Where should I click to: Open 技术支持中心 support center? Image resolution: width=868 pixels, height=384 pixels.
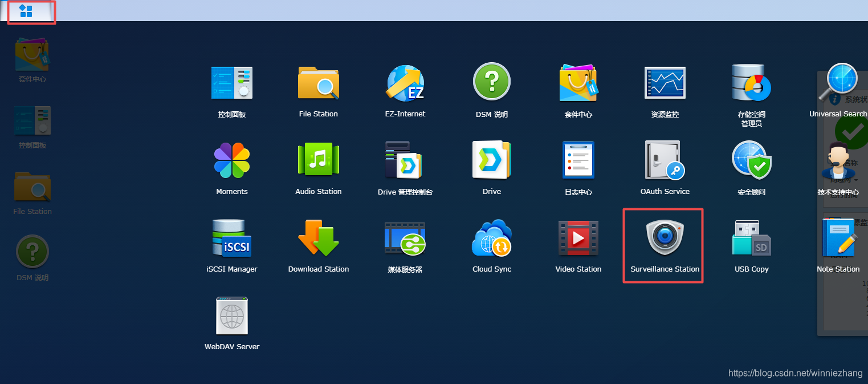tap(838, 160)
